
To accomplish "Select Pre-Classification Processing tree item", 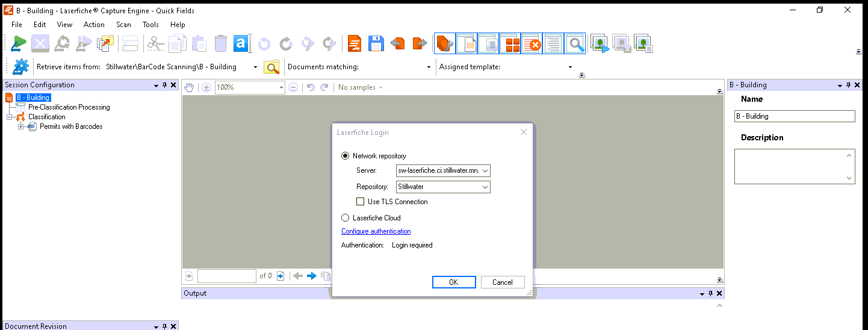I will (69, 107).
